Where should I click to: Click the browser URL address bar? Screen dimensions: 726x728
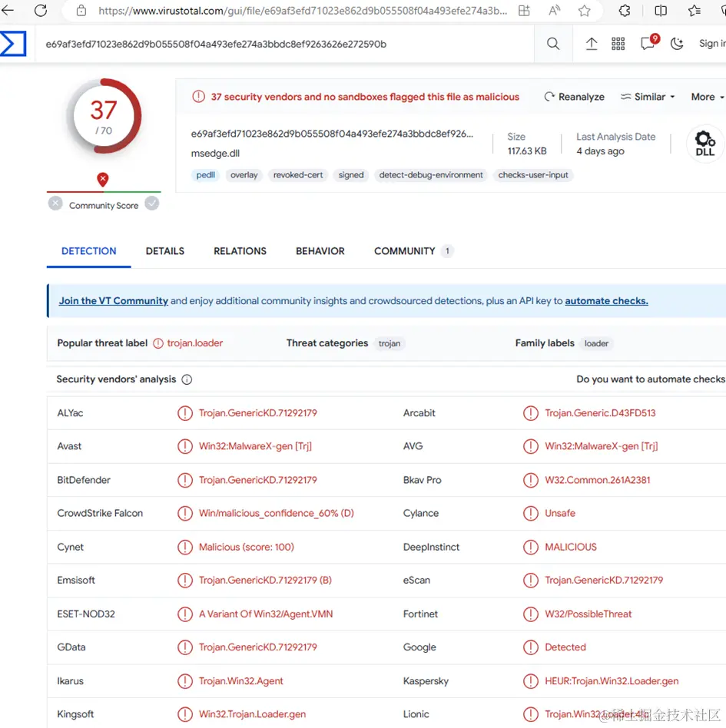[302, 11]
